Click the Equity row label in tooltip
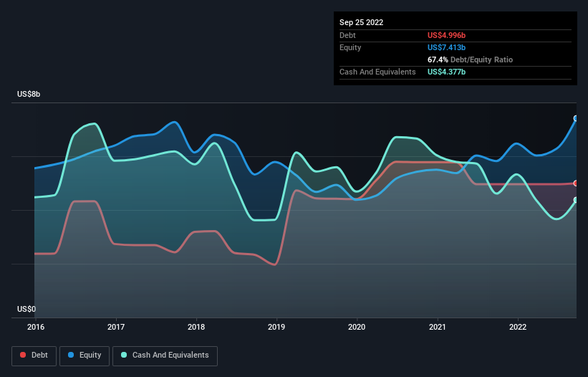The width and height of the screenshot is (588, 377). click(x=350, y=47)
